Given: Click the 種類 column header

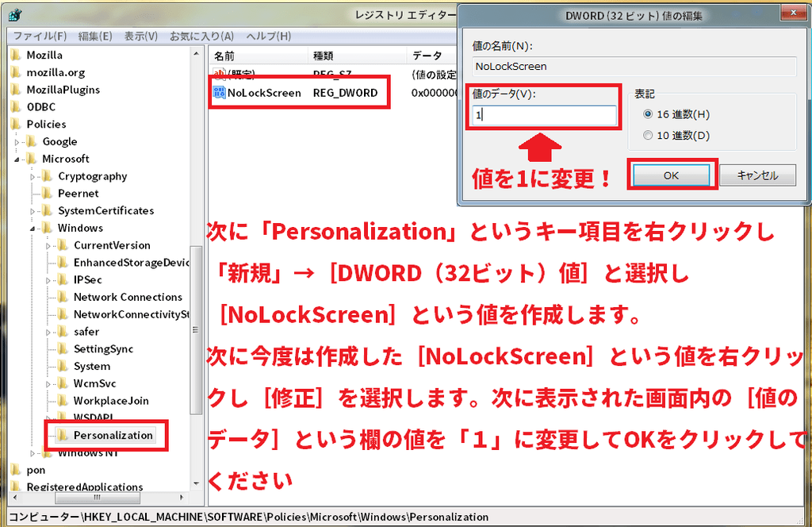Looking at the screenshot, I should coord(357,56).
